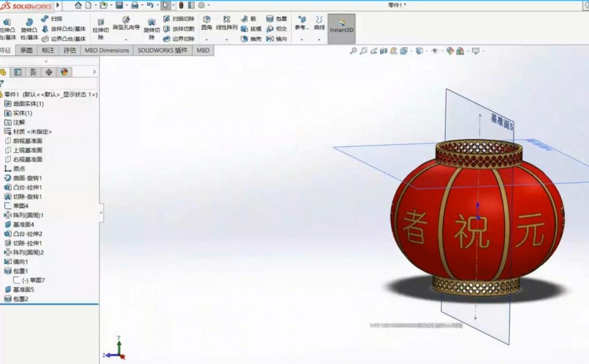Select 曲面-旋转1 feature in tree
This screenshot has height=364, width=589.
[23, 178]
